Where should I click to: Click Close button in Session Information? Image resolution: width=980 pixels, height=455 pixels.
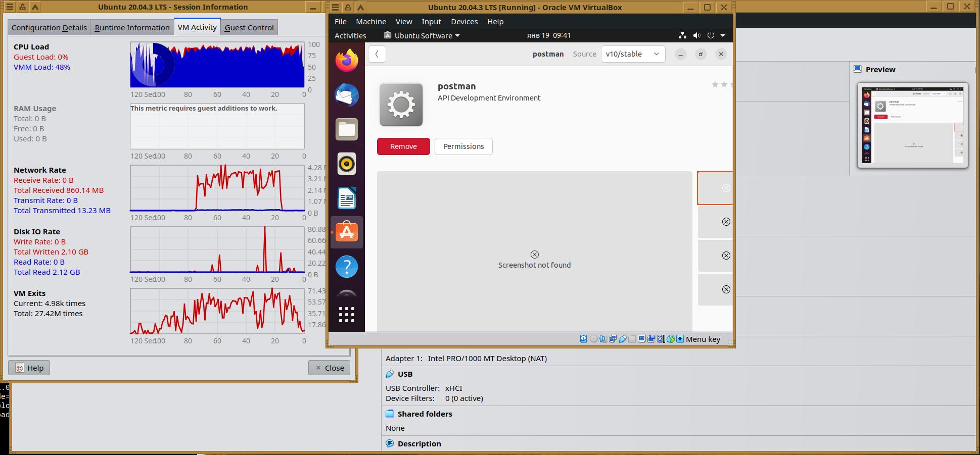coord(329,368)
